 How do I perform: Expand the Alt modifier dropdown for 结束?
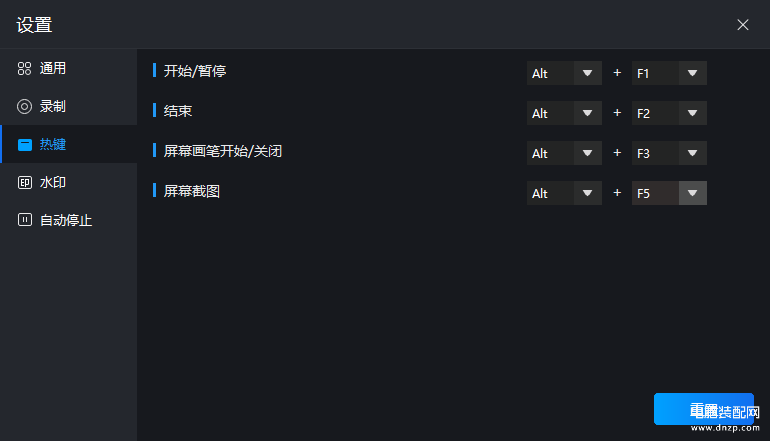(564, 113)
